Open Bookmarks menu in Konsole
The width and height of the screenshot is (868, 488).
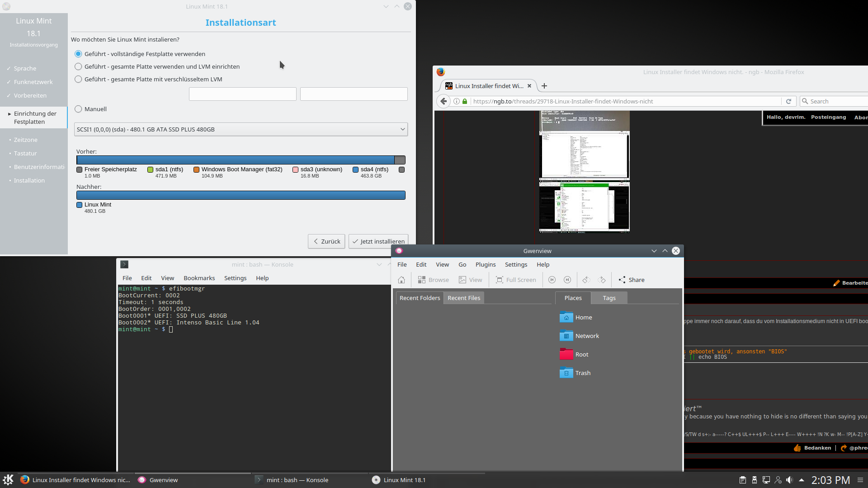click(x=199, y=278)
